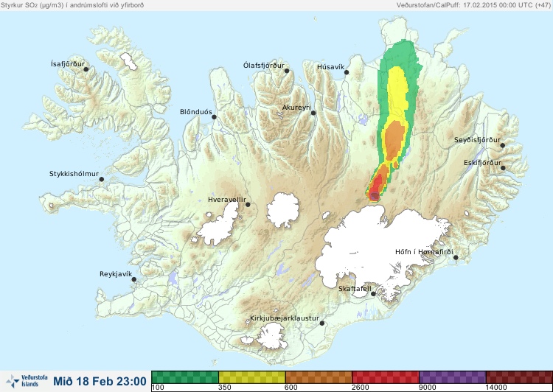Click the 'Reykjavík' map label
This screenshot has width=553, height=392.
116,274
